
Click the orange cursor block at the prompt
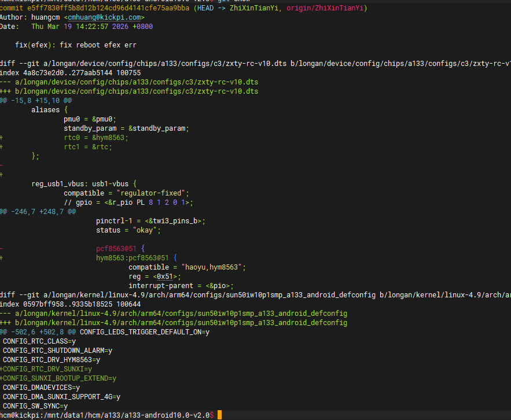tap(219, 415)
